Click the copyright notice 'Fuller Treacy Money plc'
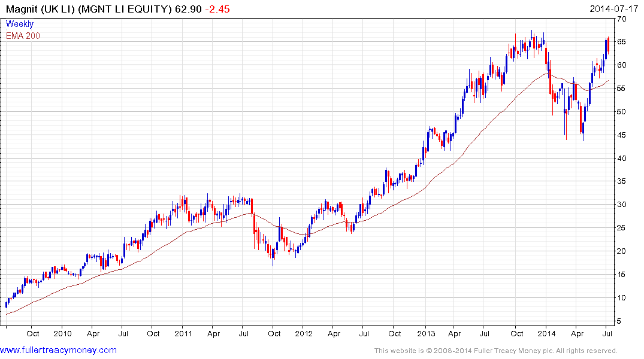 coord(513,351)
